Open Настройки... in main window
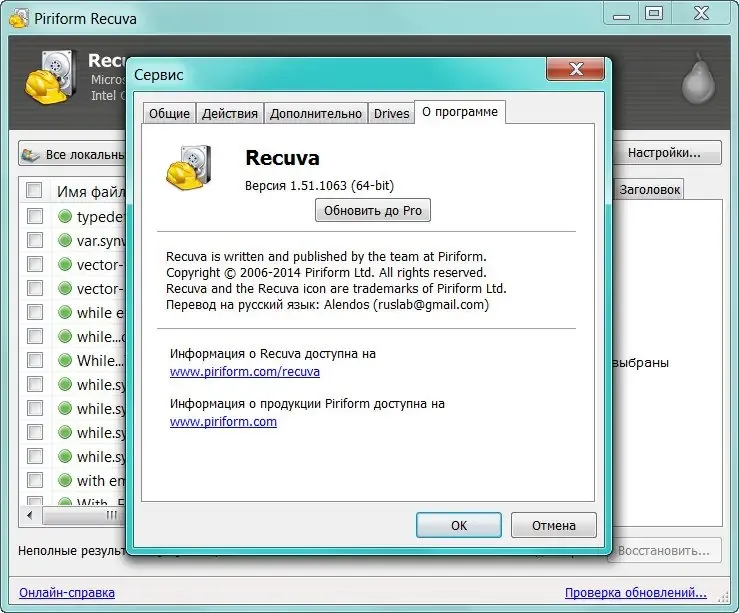Image resolution: width=739 pixels, height=613 pixels. [x=666, y=153]
